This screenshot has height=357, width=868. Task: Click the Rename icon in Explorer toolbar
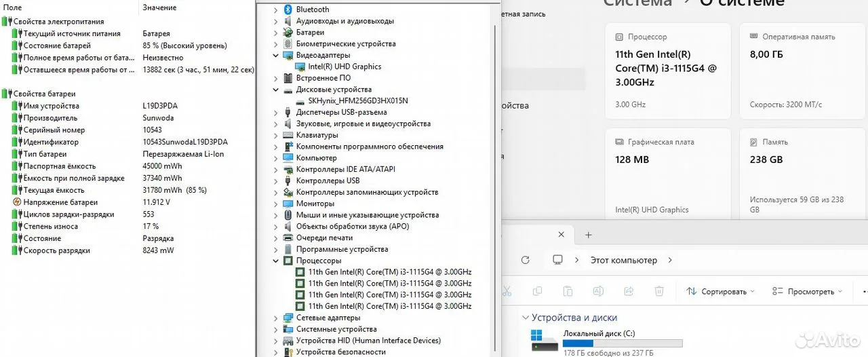598,291
